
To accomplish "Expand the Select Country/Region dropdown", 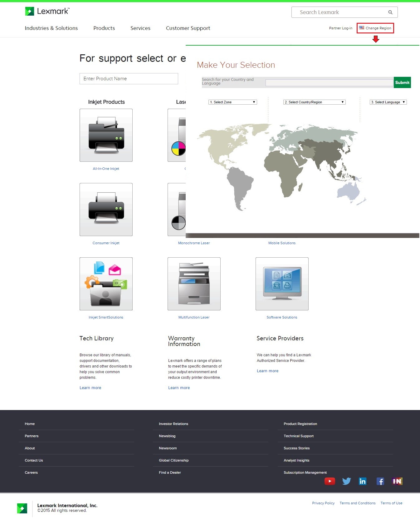I will pos(315,102).
